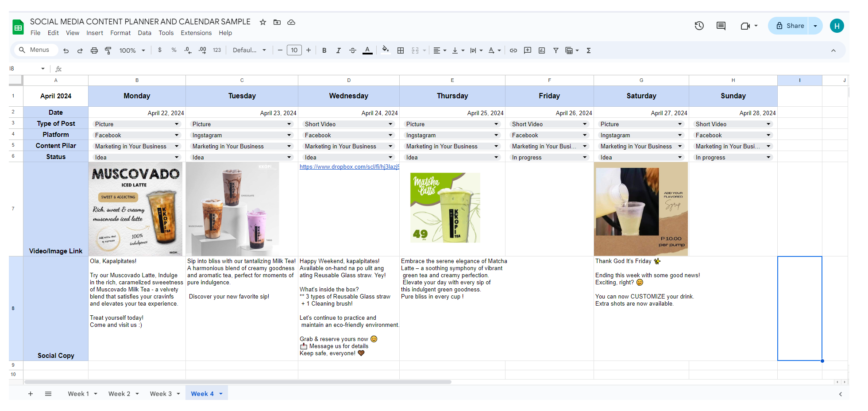868x411 pixels.
Task: Open version history
Action: [699, 26]
